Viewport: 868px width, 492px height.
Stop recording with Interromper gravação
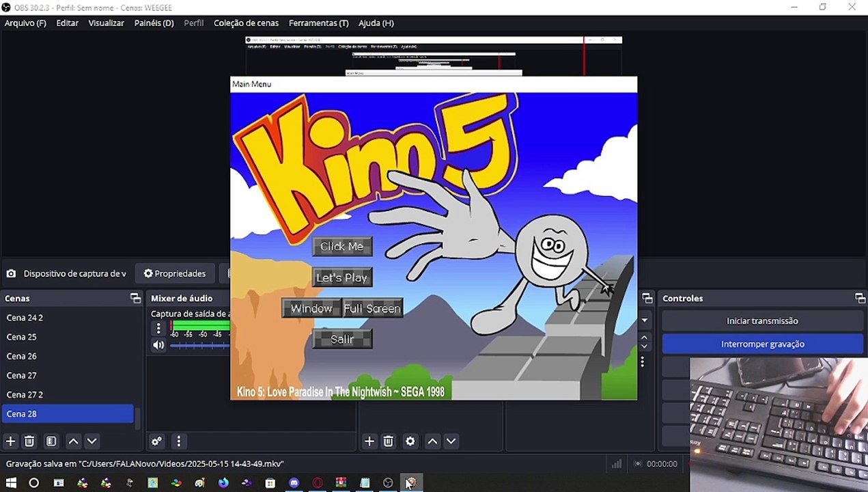763,344
